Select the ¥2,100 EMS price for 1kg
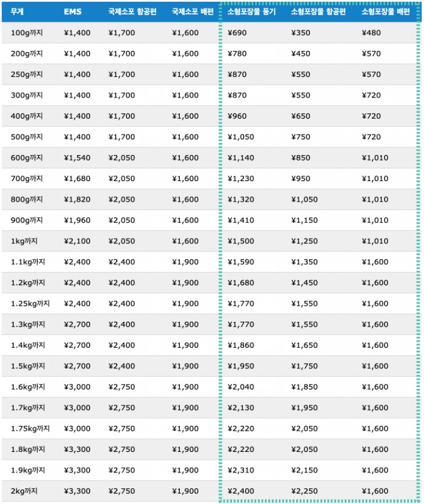This screenshot has width=424, height=504. 77,241
